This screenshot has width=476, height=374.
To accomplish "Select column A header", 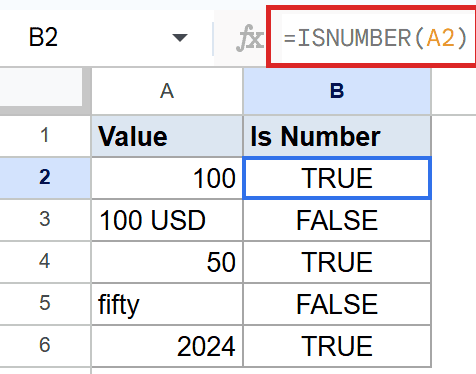I will 167,91.
